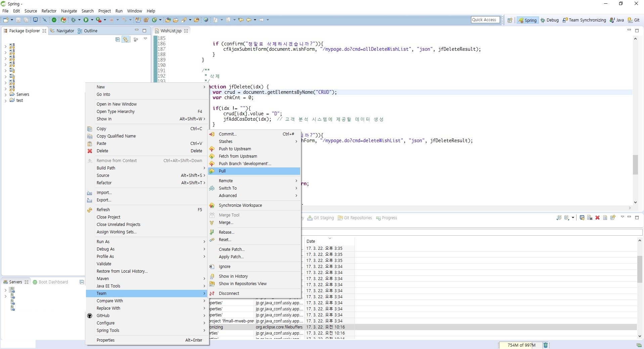Close the WishList.jsp editor tab
The width and height of the screenshot is (644, 349).
pos(186,31)
